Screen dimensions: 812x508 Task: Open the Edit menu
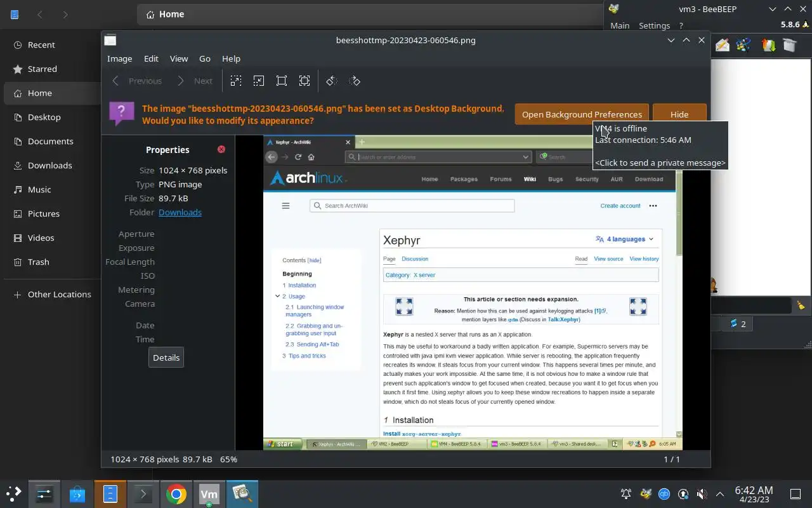pos(151,58)
